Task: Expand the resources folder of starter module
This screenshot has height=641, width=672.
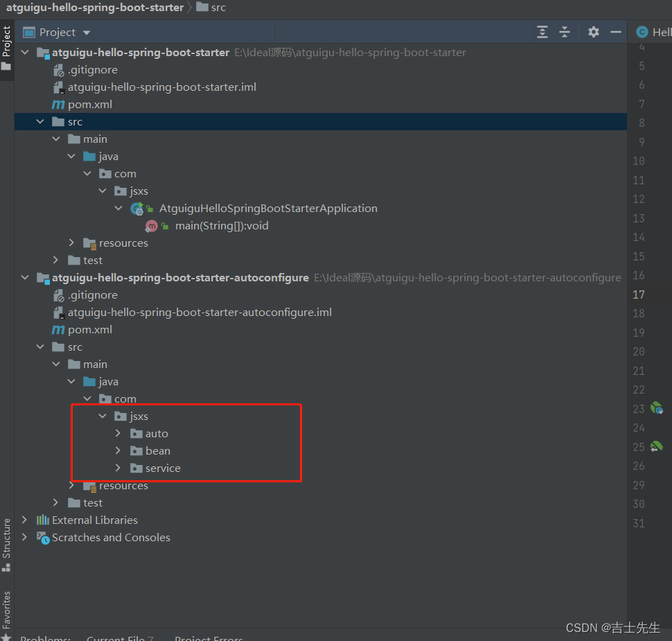Action: click(x=71, y=243)
